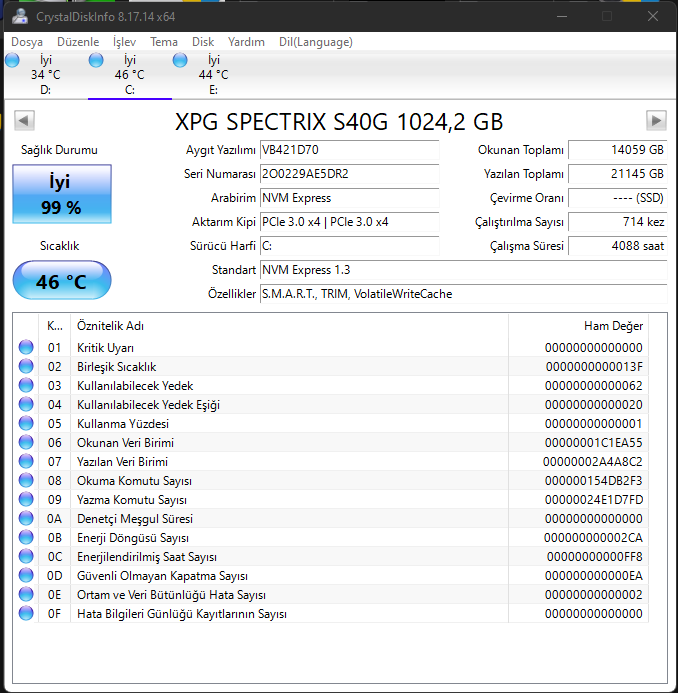Viewport: 678px width, 693px height.
Task: Click status orb for Okuma Komutu Sayısı row
Action: point(26,480)
